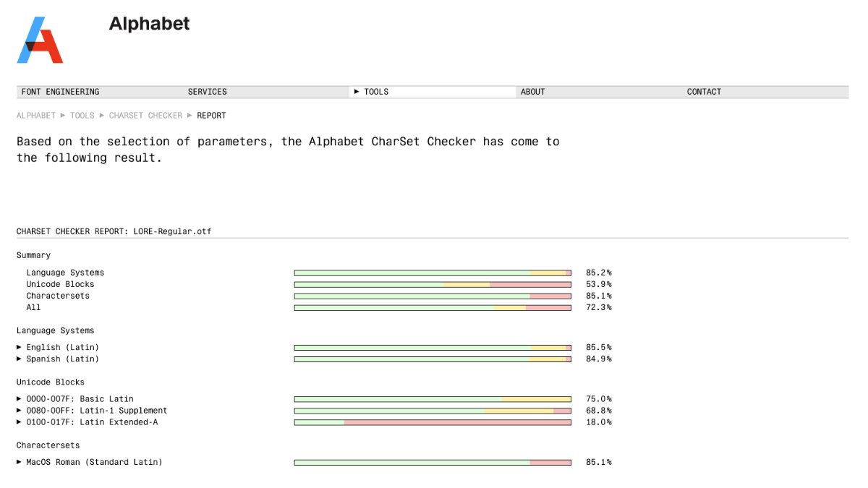This screenshot has height=488, width=868.
Task: Click the Unicode Blocks summary bar
Action: point(433,285)
